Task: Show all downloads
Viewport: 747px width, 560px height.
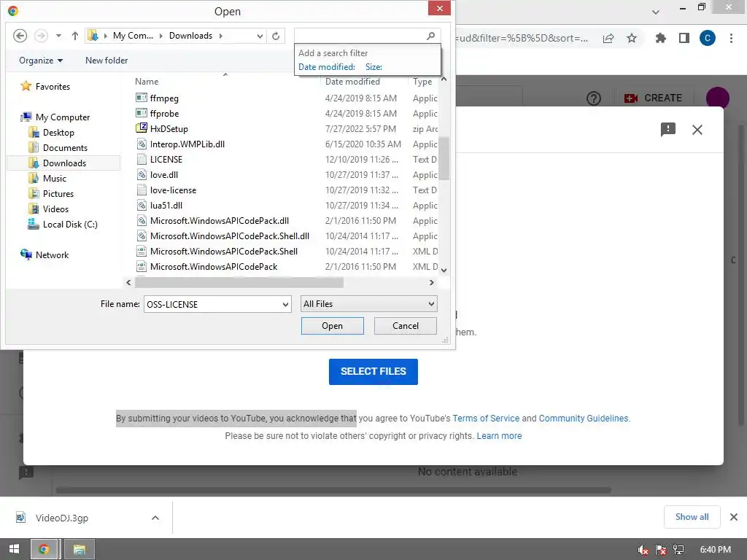Action: click(x=692, y=517)
